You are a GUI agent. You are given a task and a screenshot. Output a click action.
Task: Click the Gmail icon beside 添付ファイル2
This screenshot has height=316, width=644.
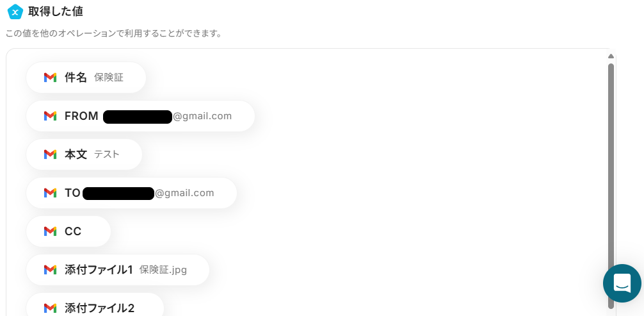pyautogui.click(x=50, y=308)
